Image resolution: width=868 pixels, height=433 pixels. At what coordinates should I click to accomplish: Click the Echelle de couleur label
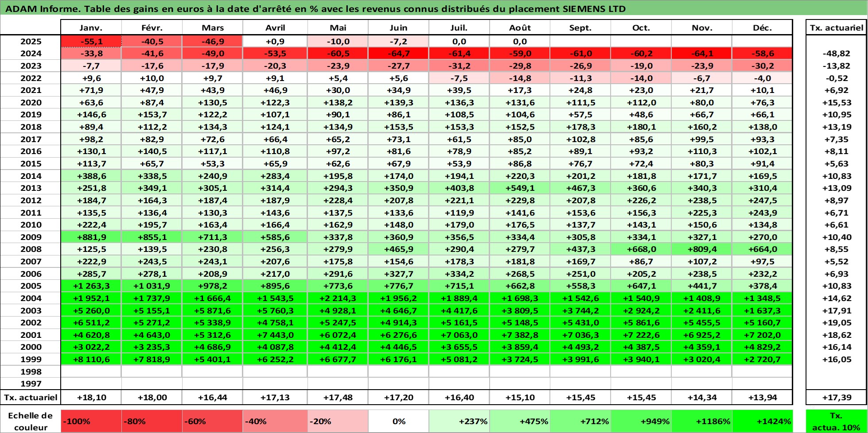pyautogui.click(x=31, y=421)
